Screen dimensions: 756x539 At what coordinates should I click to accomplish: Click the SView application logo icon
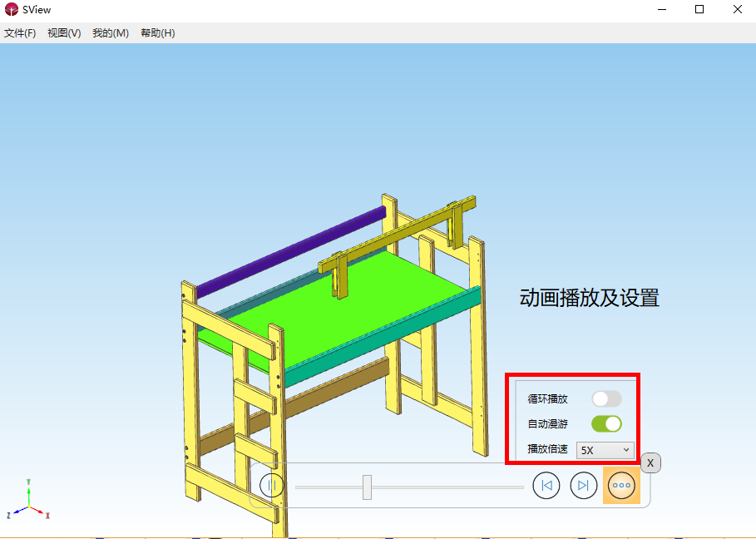11,9
